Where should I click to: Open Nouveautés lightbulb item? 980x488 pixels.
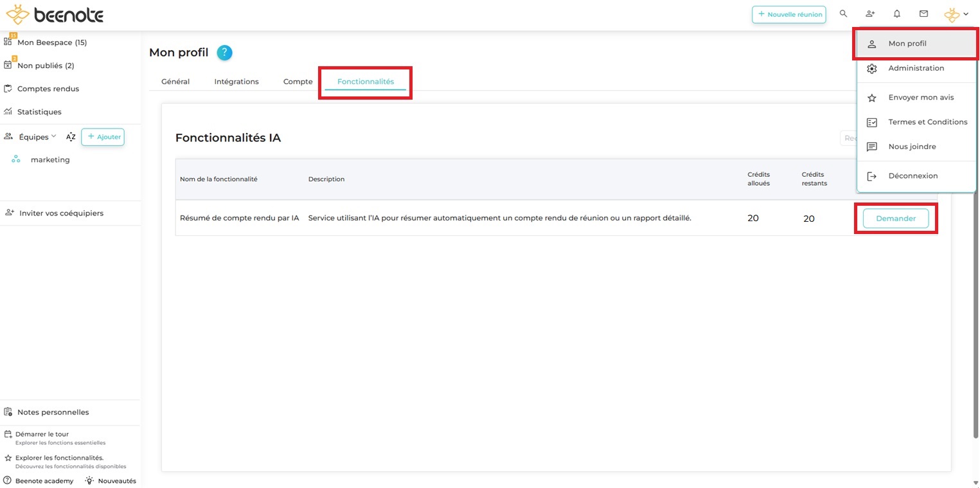(x=111, y=481)
